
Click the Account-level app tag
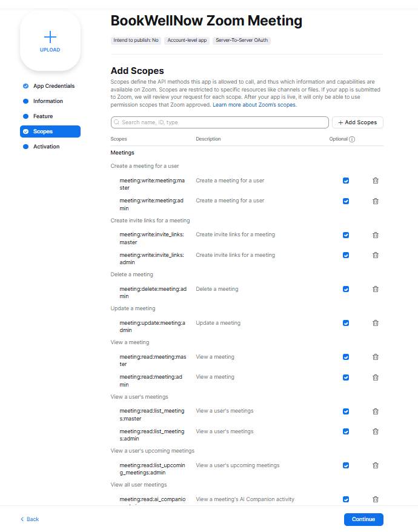click(187, 41)
